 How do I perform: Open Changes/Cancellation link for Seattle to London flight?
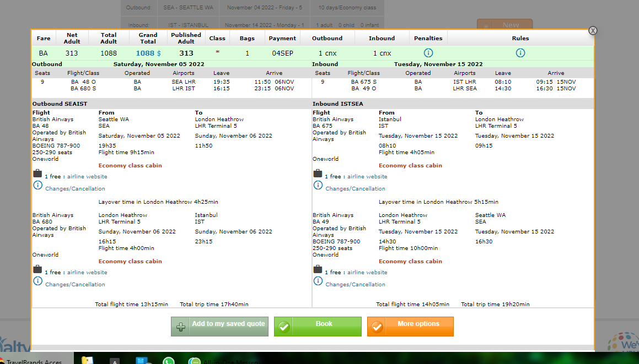(x=75, y=189)
